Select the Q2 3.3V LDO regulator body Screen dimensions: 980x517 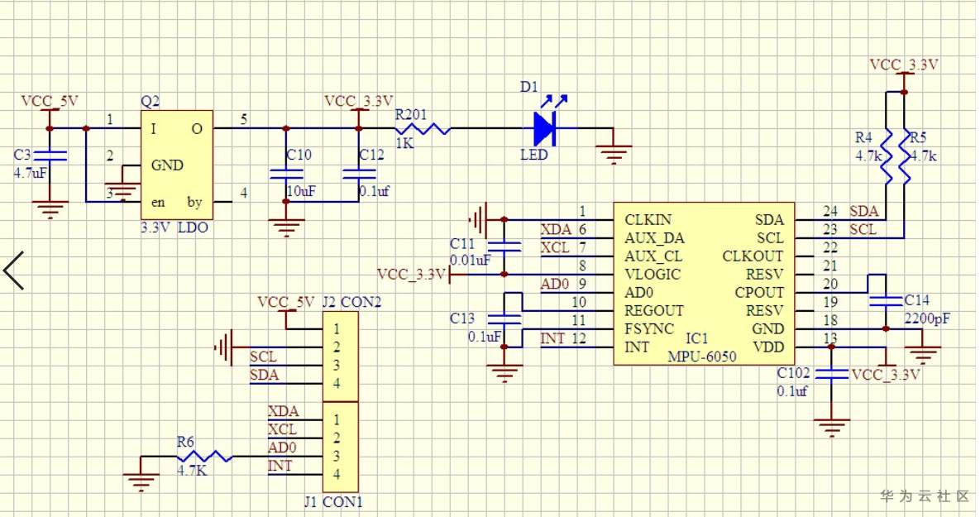click(x=177, y=165)
